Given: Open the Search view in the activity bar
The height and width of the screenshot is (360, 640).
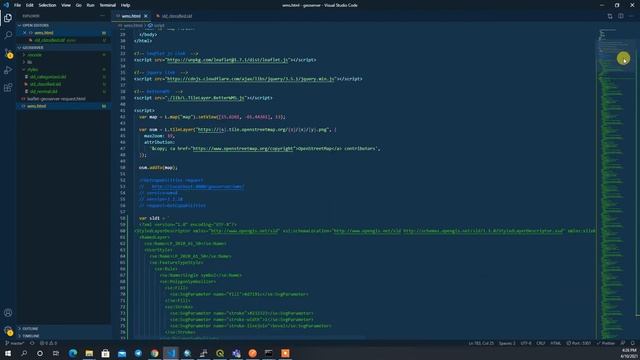Looking at the screenshot, I should [x=8, y=35].
